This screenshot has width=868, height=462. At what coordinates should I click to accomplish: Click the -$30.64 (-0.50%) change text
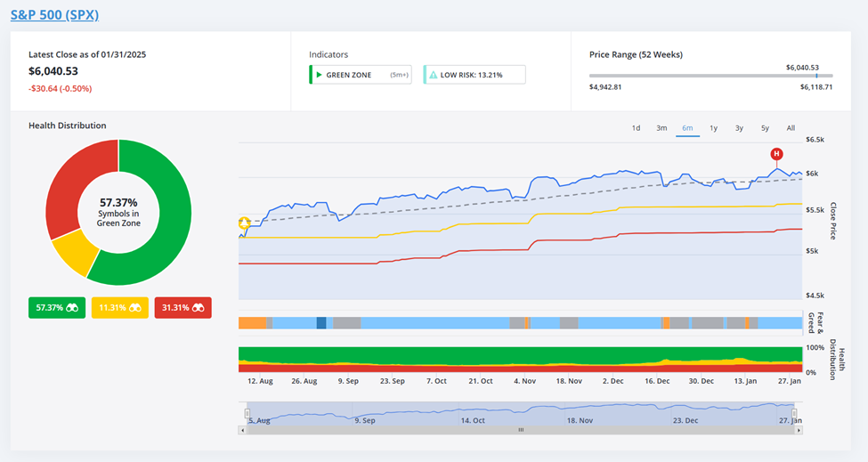click(x=61, y=88)
